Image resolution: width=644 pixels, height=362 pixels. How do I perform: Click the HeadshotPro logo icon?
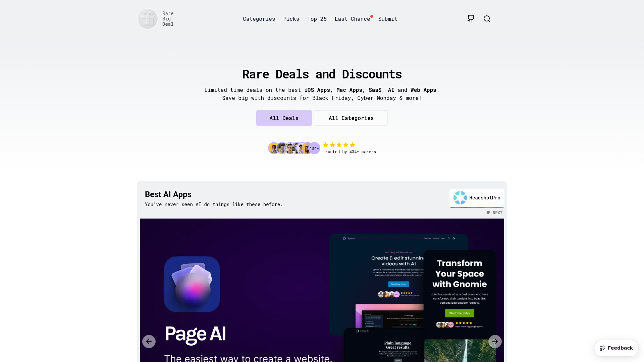point(460,198)
